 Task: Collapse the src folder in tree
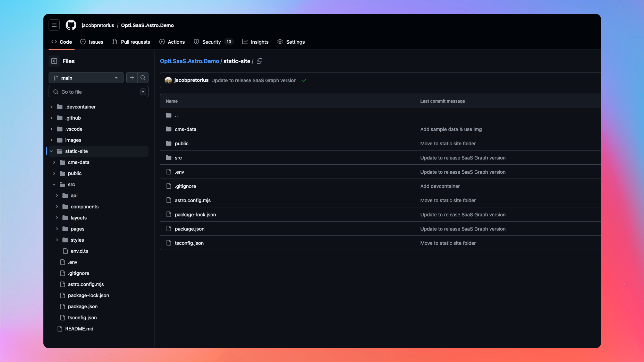click(54, 184)
